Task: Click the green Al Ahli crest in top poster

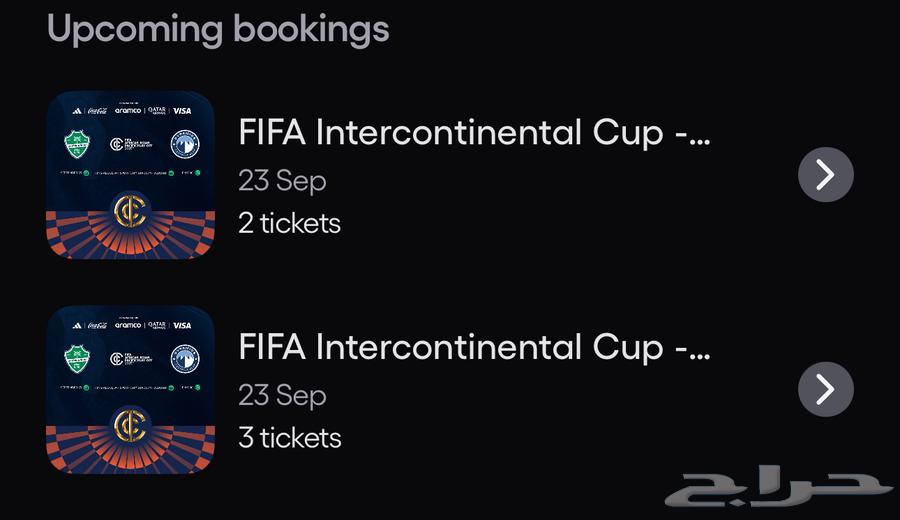Action: point(77,144)
